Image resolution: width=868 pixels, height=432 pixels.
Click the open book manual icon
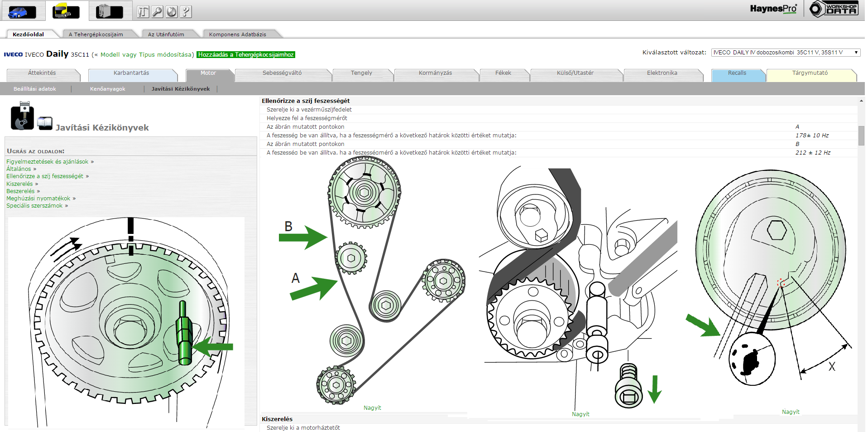(45, 123)
